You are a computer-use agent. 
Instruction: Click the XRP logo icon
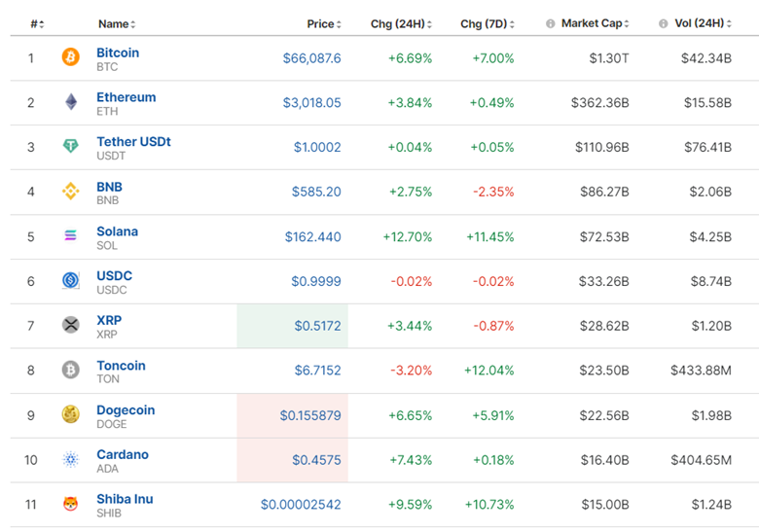(x=71, y=325)
